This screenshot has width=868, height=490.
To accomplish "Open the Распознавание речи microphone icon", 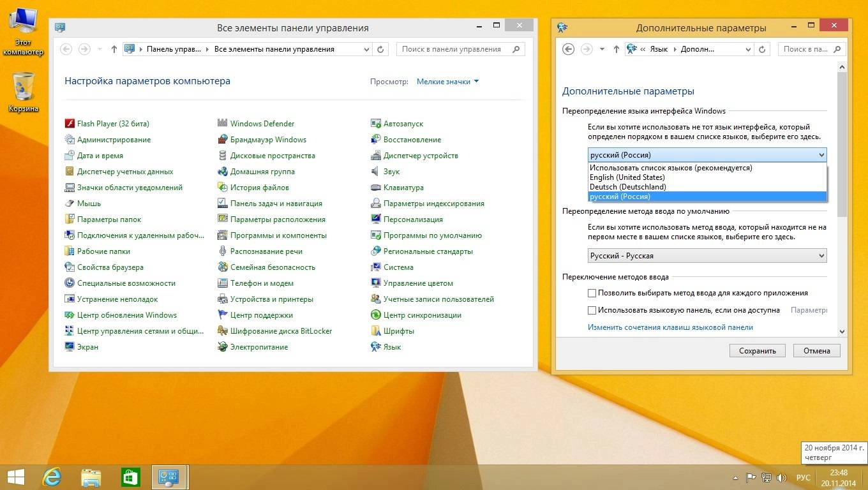I will 223,251.
